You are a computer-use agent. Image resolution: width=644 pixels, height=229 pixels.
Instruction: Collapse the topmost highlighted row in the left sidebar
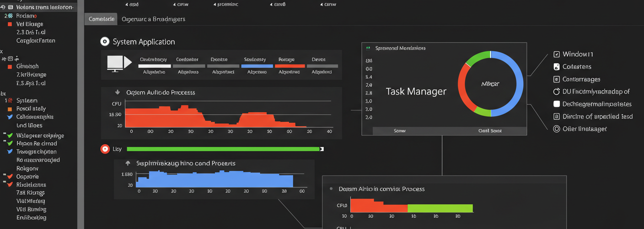pyautogui.click(x=4, y=7)
